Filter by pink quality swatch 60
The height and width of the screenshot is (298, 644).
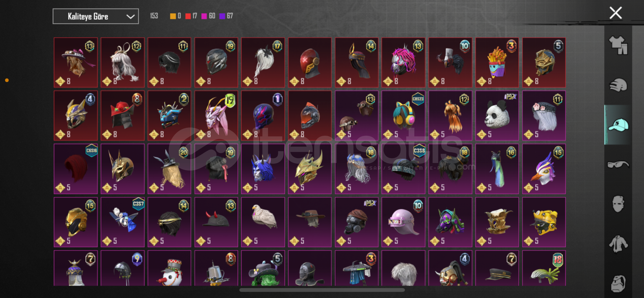(x=208, y=16)
